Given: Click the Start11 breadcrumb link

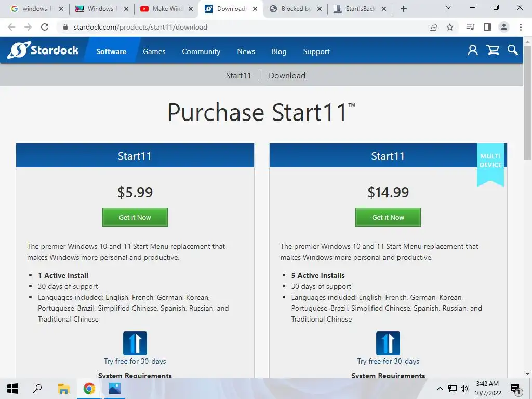Looking at the screenshot, I should coord(238,76).
